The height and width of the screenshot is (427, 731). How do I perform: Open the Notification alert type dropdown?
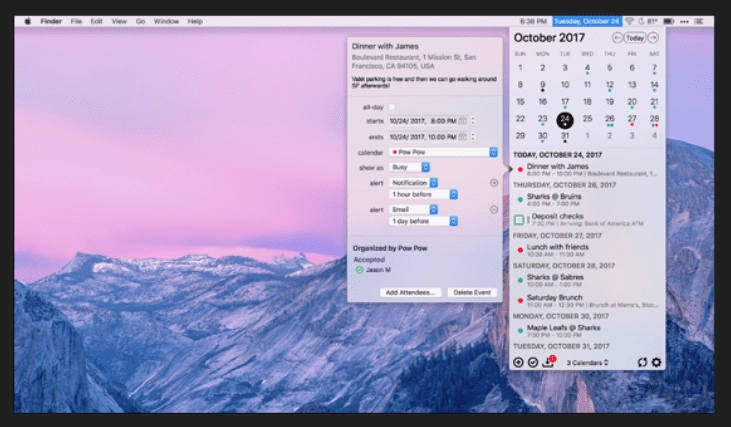[414, 183]
